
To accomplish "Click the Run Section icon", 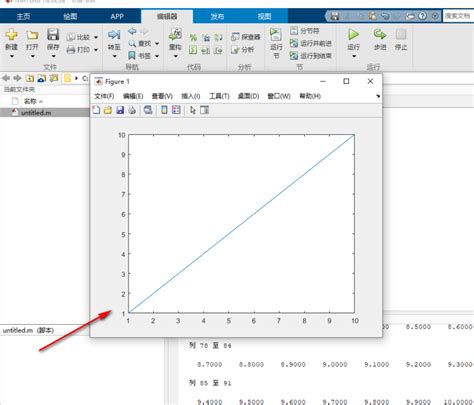I will tap(275, 34).
